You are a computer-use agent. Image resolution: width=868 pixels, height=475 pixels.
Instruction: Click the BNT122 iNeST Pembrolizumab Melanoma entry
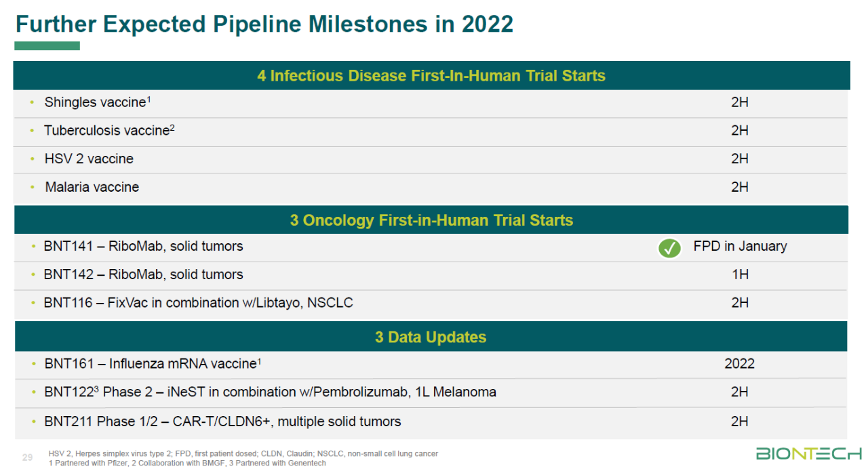pos(270,392)
